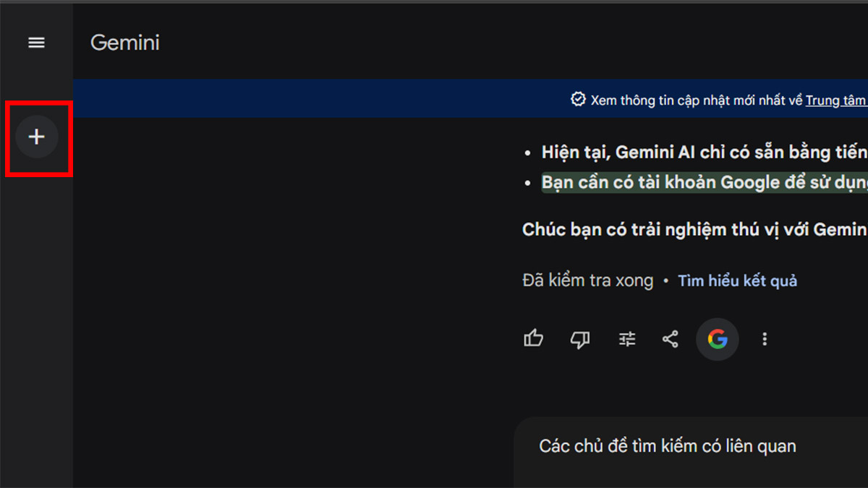Click the thumbs up icon to like response
868x488 pixels.
tap(533, 338)
